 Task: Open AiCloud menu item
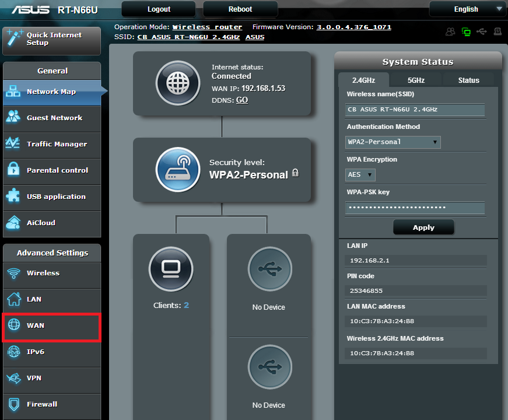(52, 223)
